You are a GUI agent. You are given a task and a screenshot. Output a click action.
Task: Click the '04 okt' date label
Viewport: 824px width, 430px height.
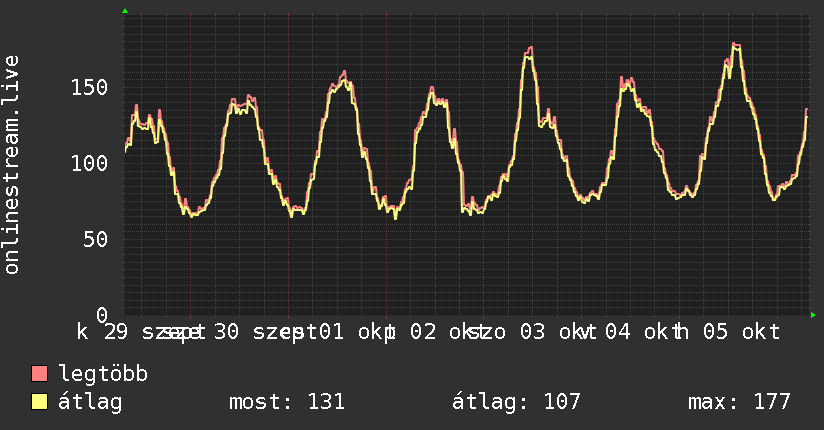[x=643, y=332]
